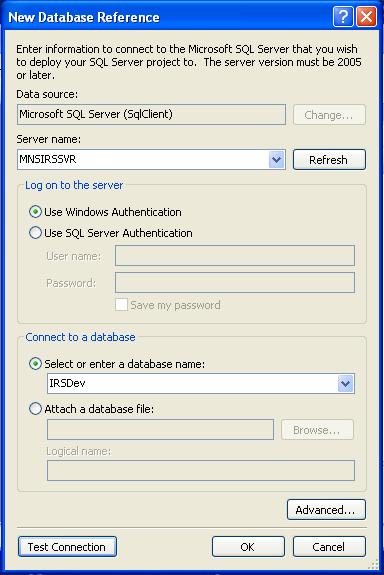Close the New Database Reference dialog
This screenshot has height=575, width=384.
click(366, 17)
